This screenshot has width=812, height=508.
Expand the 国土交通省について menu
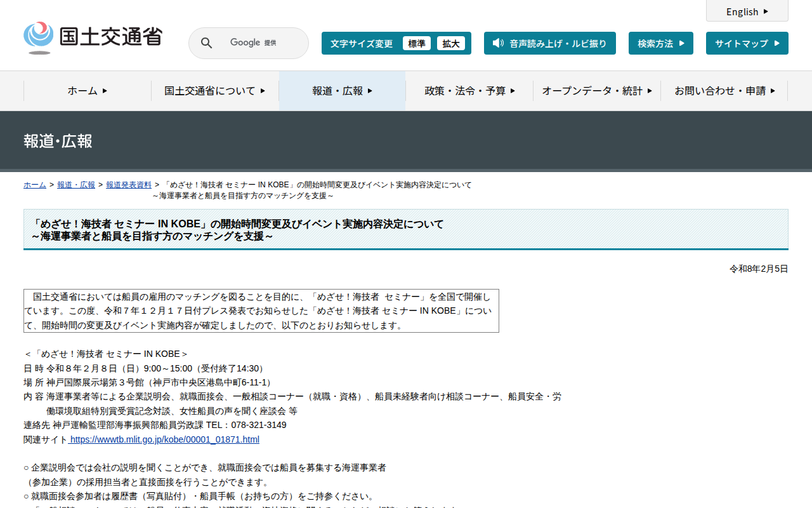215,91
